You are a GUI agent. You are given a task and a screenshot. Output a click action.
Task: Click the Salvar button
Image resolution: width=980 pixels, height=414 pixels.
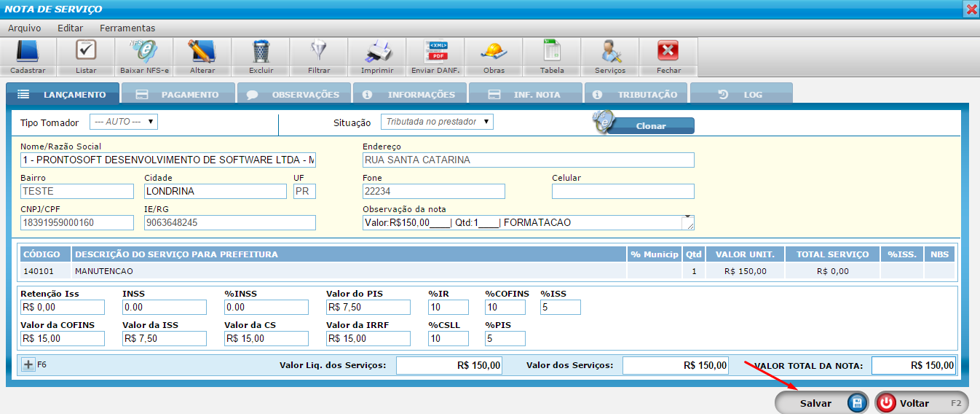(821, 402)
